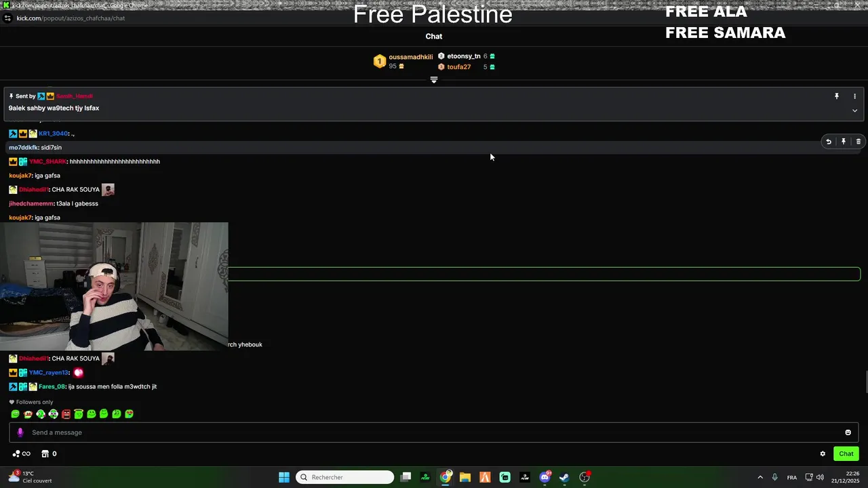Click the message text 'sidi7sin'
The image size is (868, 488).
(52, 148)
